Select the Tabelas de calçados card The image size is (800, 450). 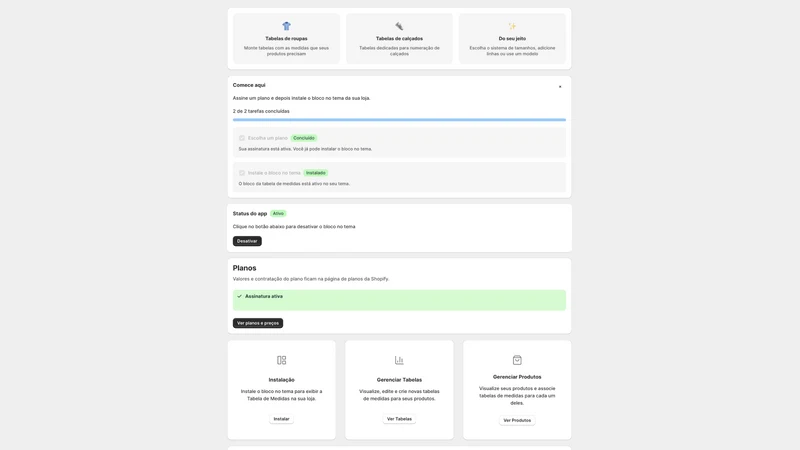[x=399, y=39]
